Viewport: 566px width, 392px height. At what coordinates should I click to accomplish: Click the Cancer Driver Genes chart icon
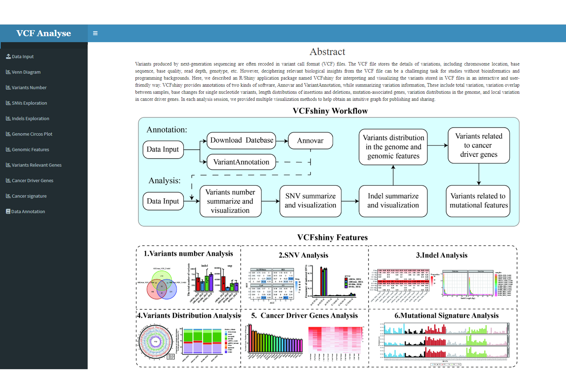tap(8, 180)
